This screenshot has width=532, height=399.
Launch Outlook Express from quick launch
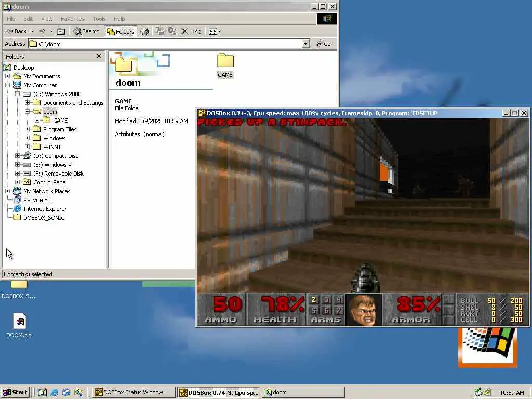tap(66, 393)
